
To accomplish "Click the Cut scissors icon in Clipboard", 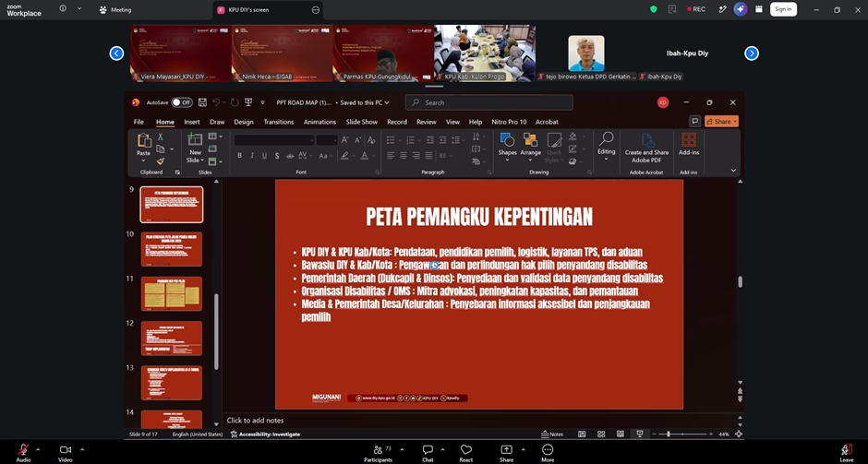I will [161, 137].
